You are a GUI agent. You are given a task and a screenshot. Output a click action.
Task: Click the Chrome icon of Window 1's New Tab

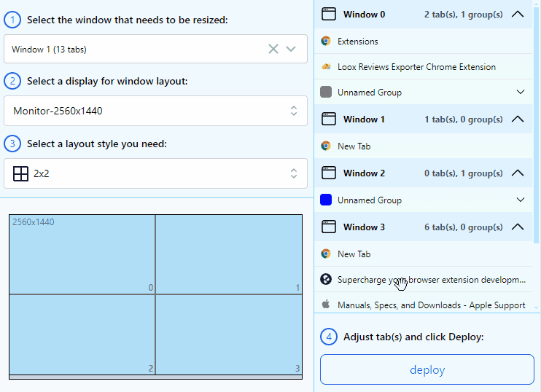326,146
